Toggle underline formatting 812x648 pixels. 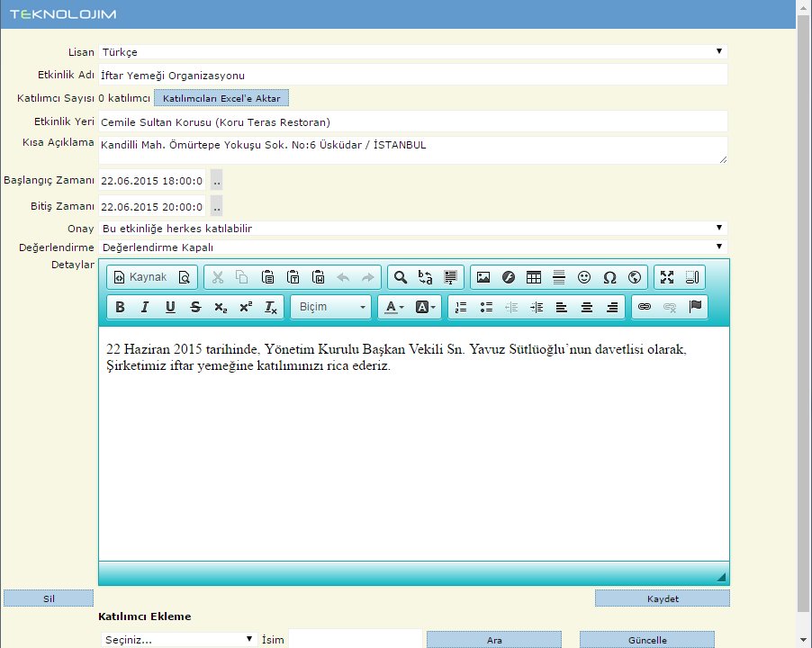point(170,307)
